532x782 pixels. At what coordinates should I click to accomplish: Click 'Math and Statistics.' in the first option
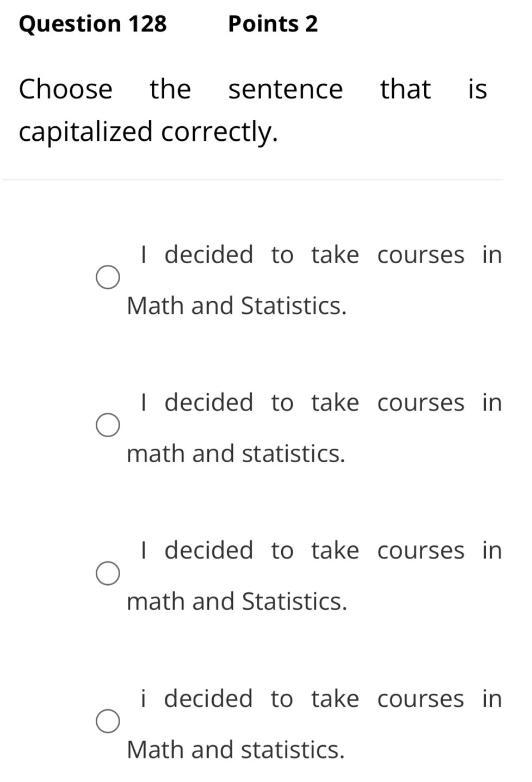click(236, 305)
